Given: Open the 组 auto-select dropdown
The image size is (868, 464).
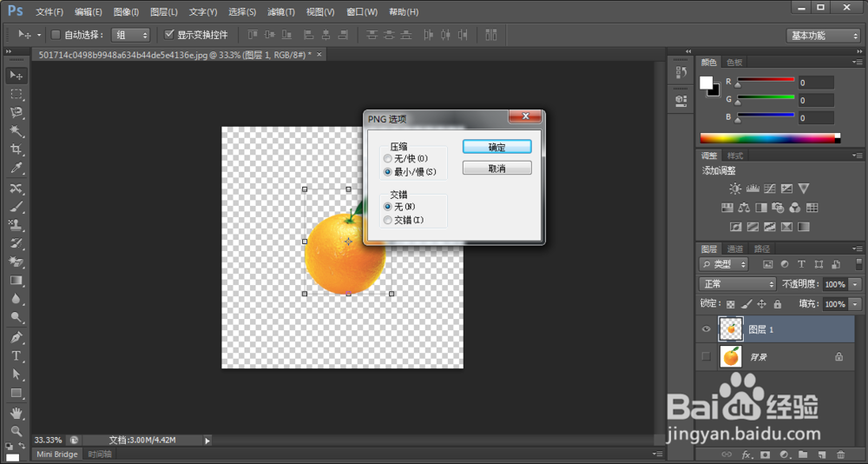Looking at the screenshot, I should (x=131, y=35).
